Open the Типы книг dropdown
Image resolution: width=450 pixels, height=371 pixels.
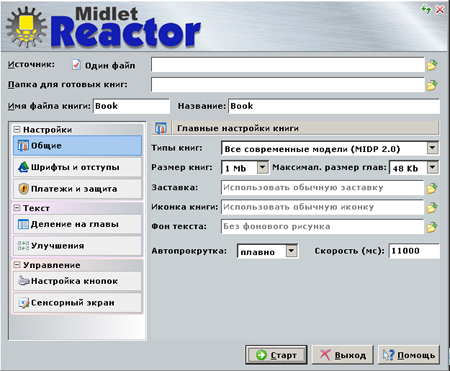(432, 148)
